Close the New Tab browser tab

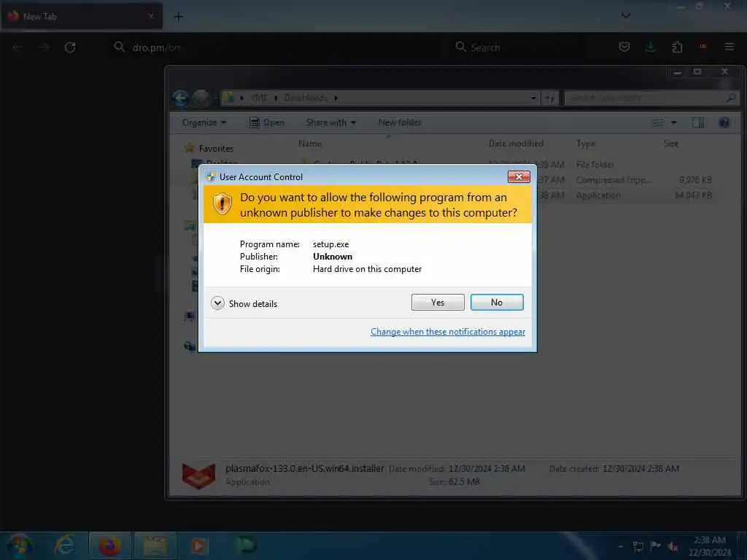tap(150, 16)
